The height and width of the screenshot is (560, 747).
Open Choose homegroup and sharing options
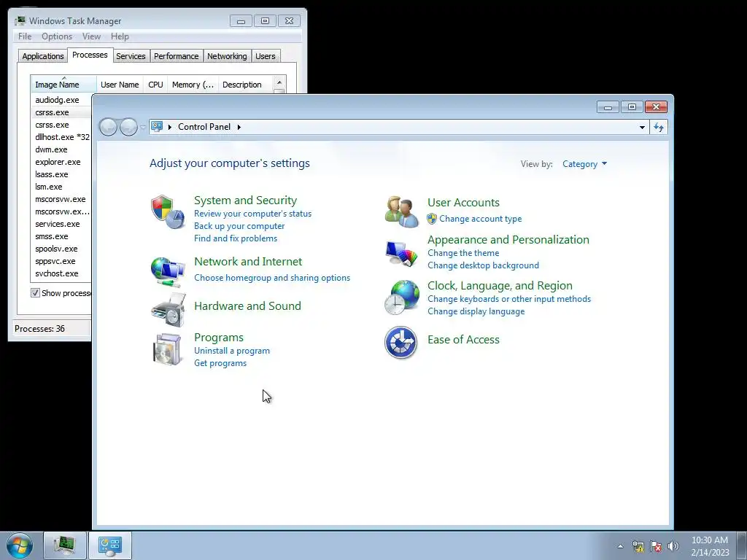click(x=272, y=278)
